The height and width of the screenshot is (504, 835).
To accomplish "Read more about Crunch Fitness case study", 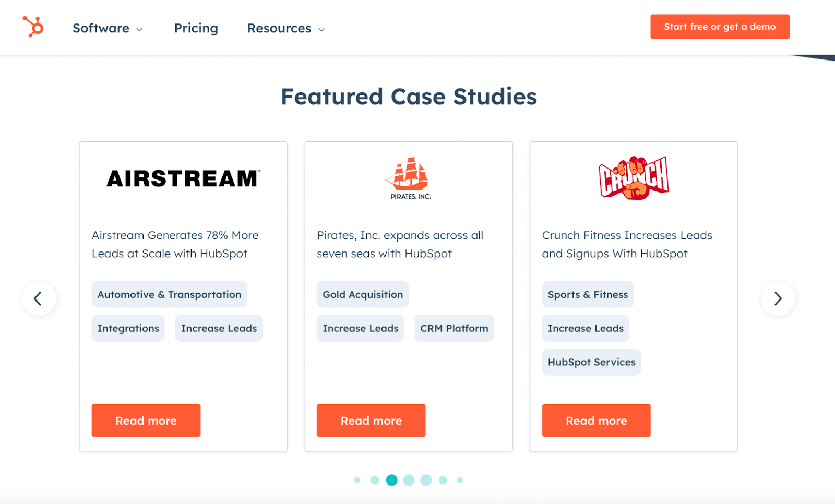I will click(x=597, y=421).
